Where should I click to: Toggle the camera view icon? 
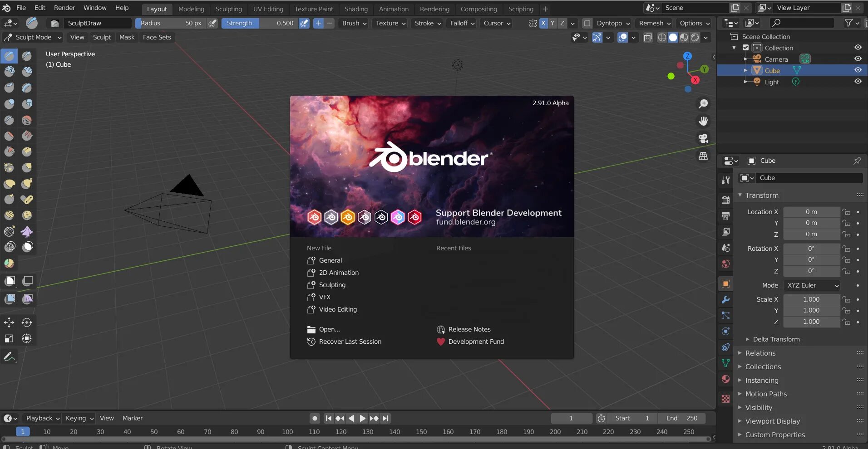(x=703, y=138)
